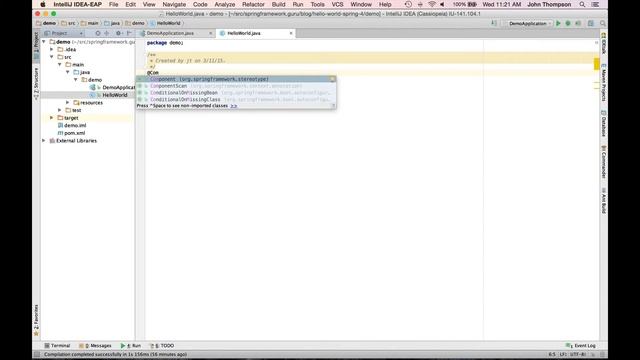Open the Favorites tool window
Screen dimensions: 640x360
[36, 321]
